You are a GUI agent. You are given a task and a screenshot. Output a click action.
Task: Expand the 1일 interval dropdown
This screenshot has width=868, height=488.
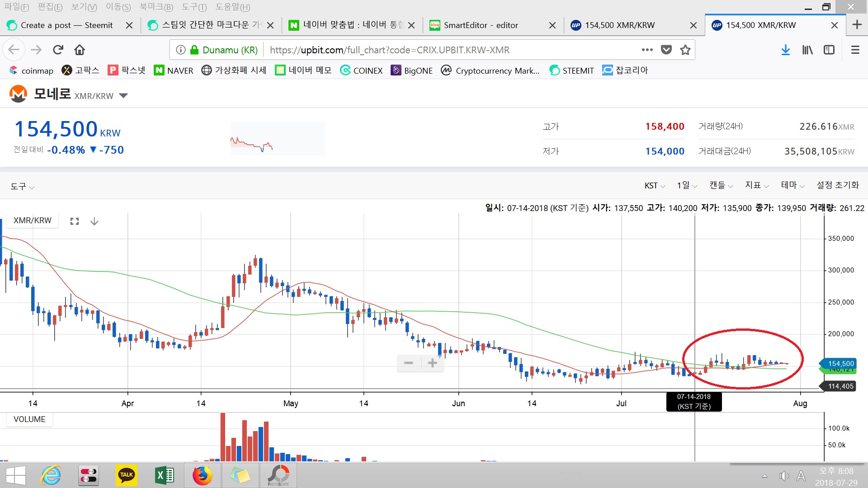687,185
